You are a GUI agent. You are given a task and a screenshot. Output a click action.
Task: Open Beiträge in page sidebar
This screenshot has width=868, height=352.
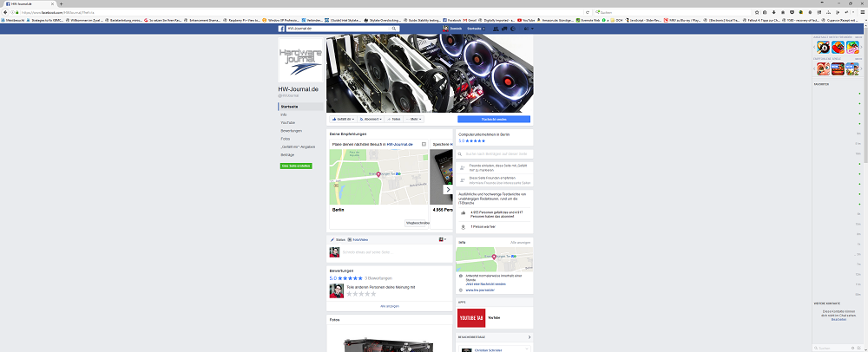click(x=287, y=155)
